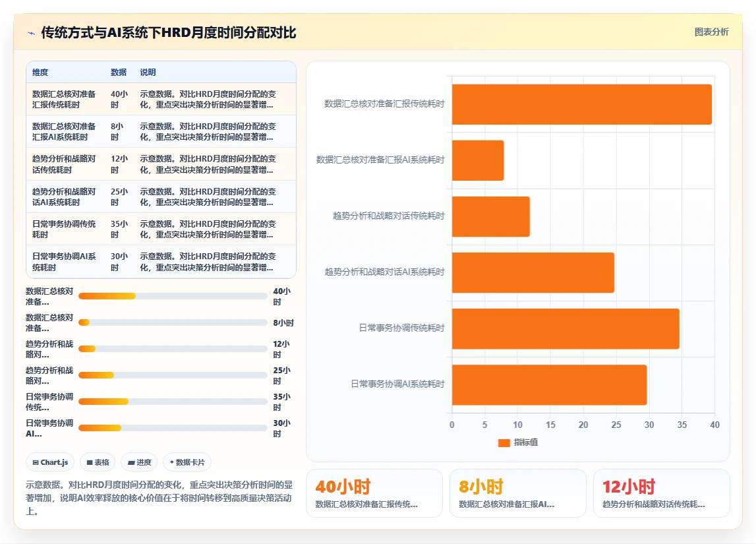
Task: Click the 趋势分析和战略对话传统耗时 chart bar
Action: pyautogui.click(x=491, y=216)
